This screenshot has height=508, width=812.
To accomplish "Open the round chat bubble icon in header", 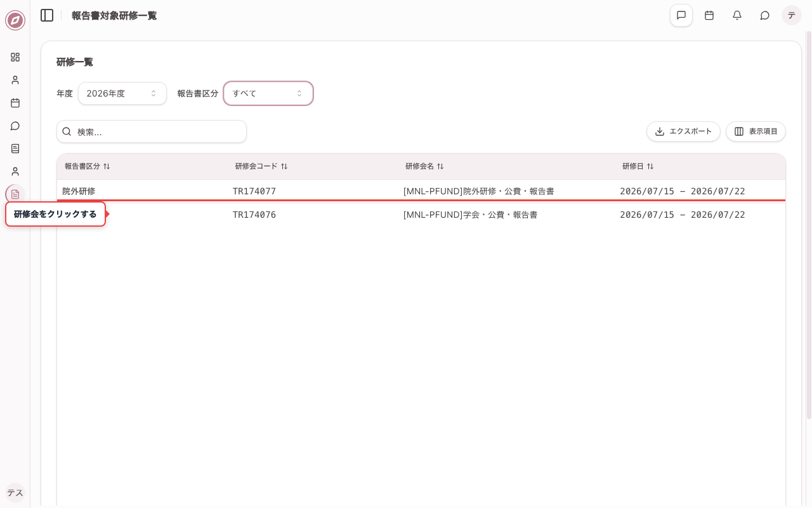I will point(765,15).
